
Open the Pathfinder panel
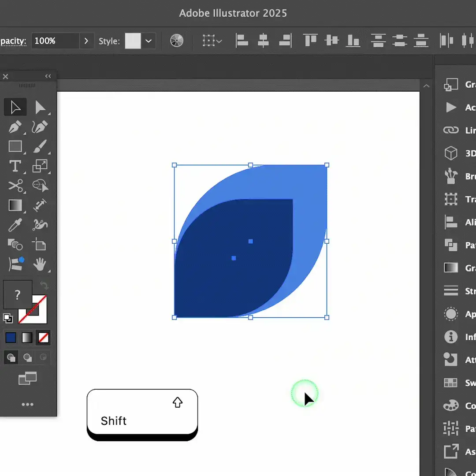(451, 245)
